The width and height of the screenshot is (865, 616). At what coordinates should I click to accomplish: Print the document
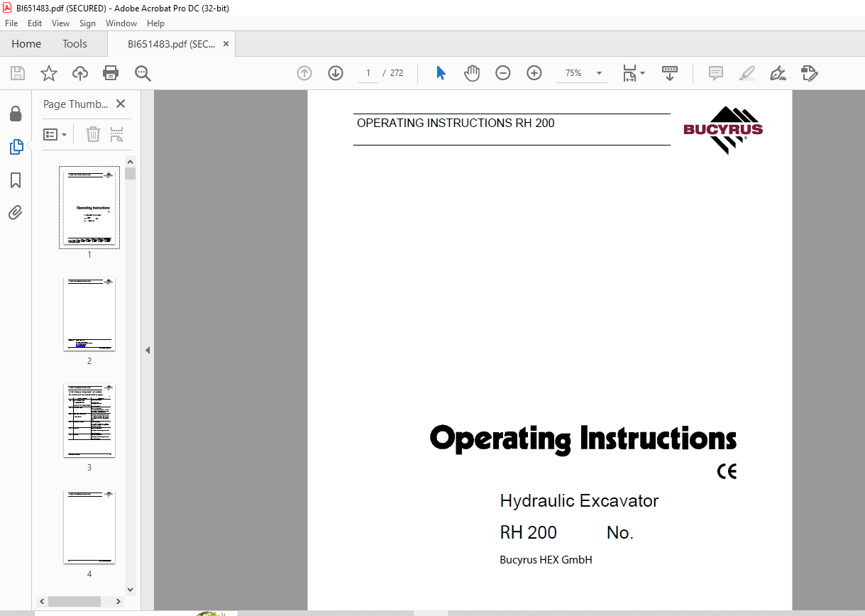click(111, 73)
